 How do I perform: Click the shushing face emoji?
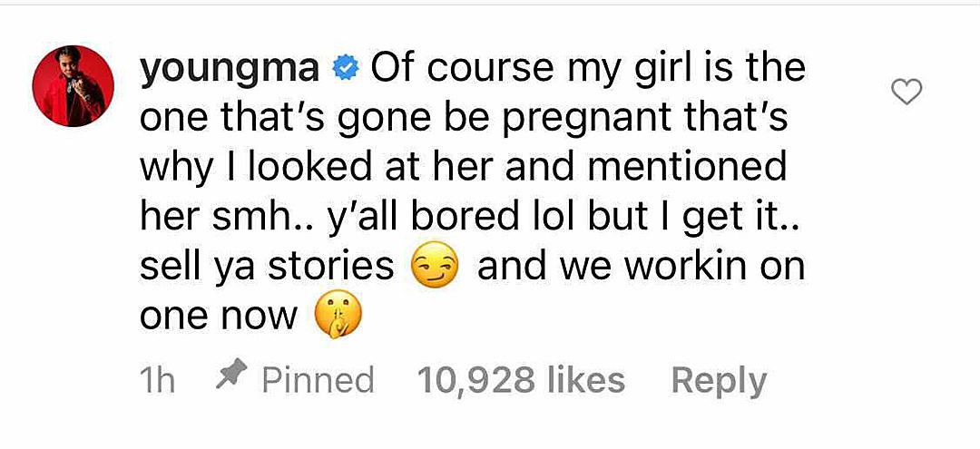(x=338, y=316)
